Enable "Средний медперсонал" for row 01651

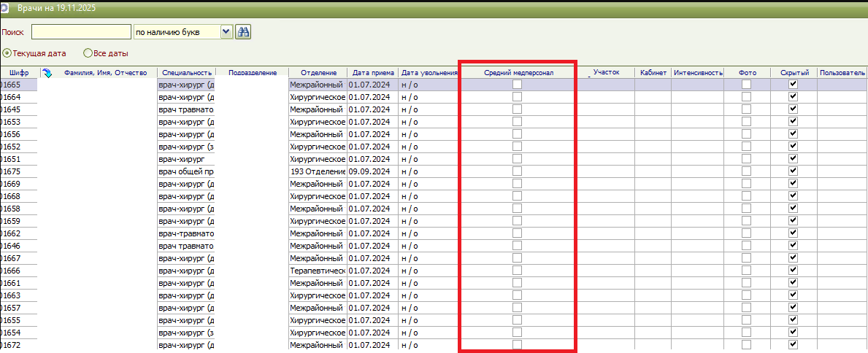pyautogui.click(x=517, y=159)
